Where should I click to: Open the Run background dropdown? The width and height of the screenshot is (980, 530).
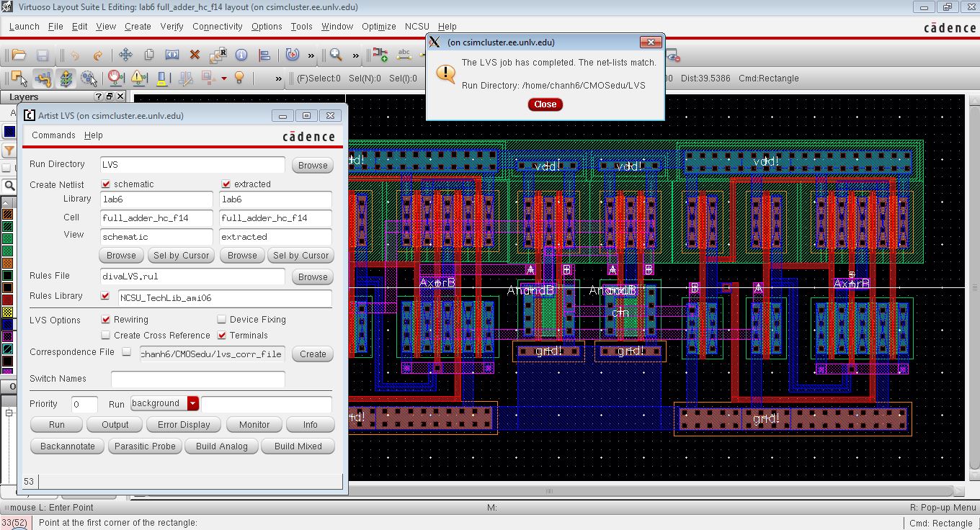(x=191, y=404)
